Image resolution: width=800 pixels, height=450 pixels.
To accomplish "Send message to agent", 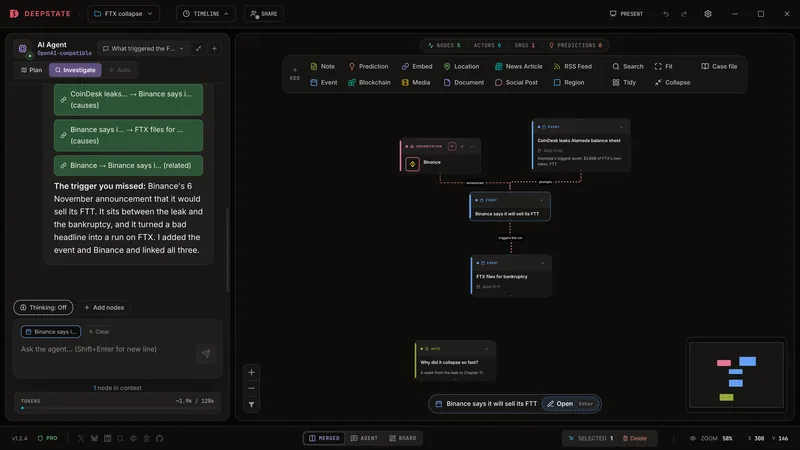I will click(206, 354).
